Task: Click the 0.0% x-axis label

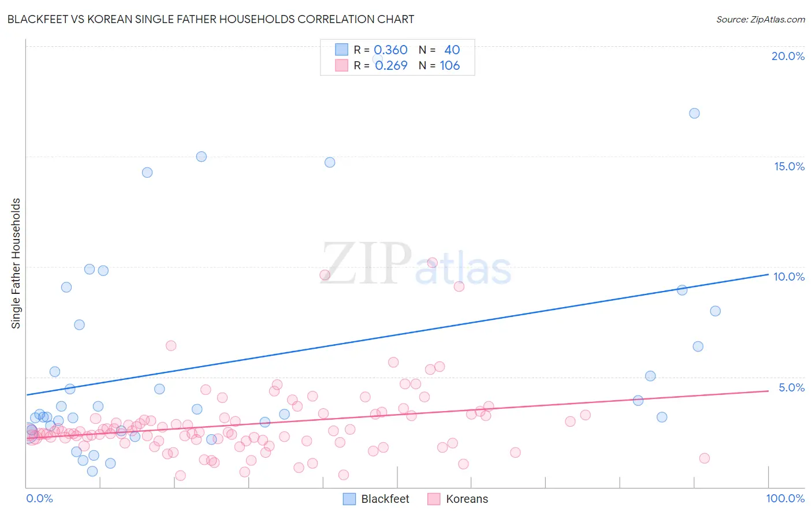Action: [39, 498]
